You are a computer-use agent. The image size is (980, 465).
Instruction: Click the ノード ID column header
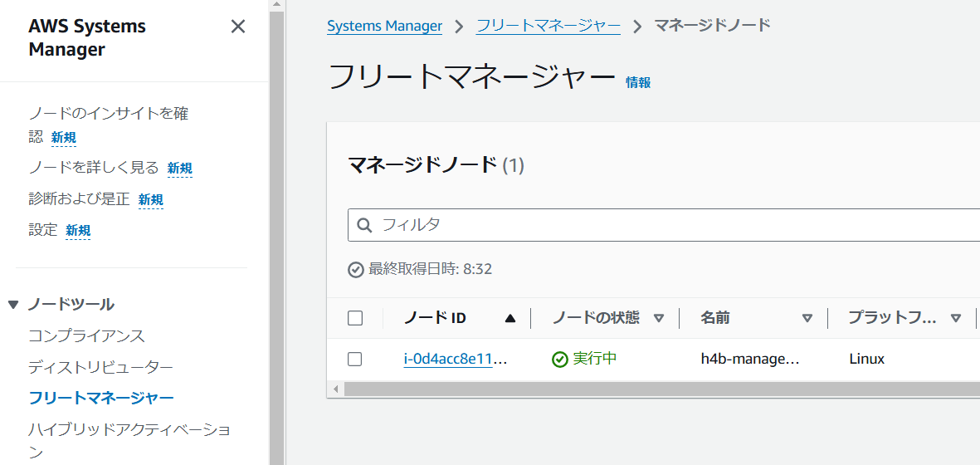click(435, 318)
